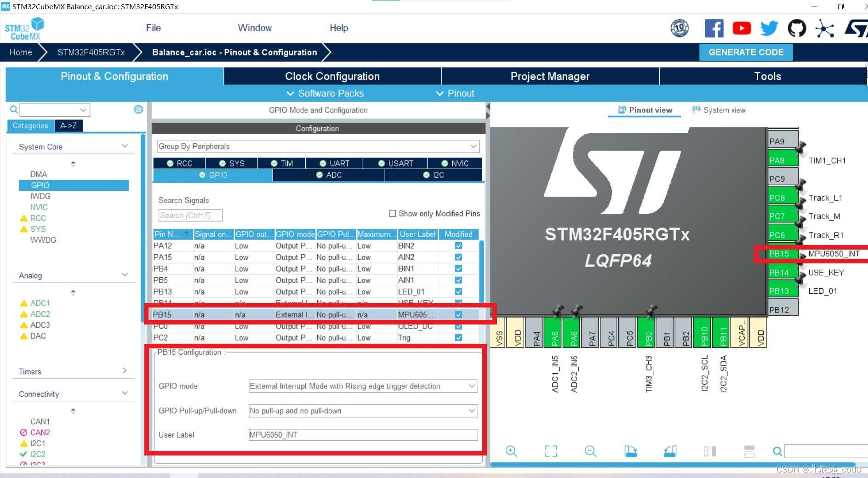868x478 pixels.
Task: Switch to the Clock Configuration tab
Action: pos(332,76)
